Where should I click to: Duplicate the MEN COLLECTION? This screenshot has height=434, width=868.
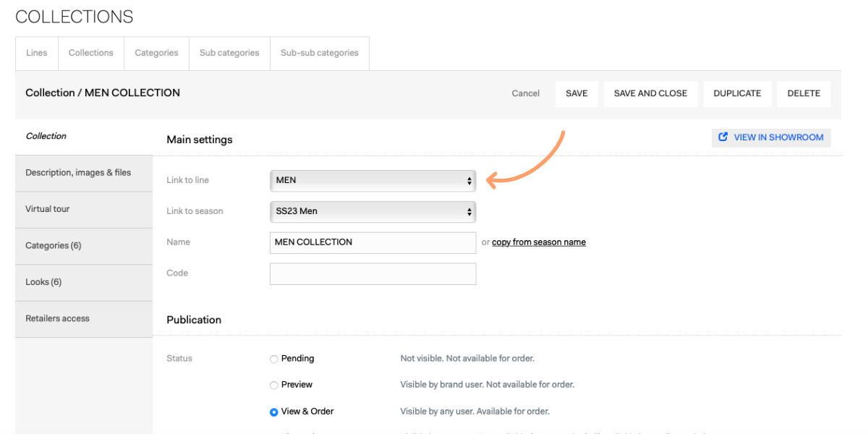(737, 93)
